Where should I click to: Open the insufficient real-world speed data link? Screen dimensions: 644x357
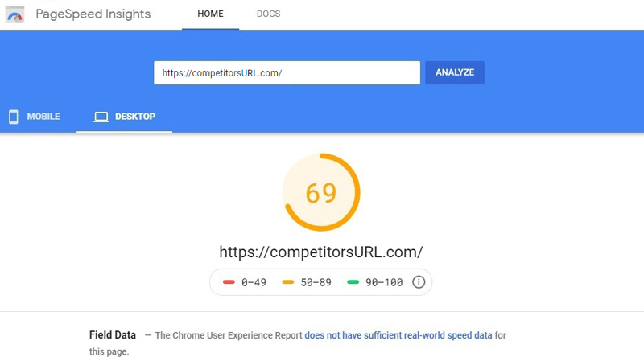[x=398, y=335]
